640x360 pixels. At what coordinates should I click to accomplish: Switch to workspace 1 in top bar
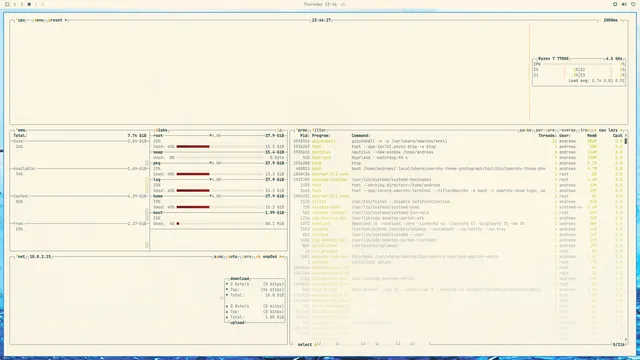click(15, 4)
